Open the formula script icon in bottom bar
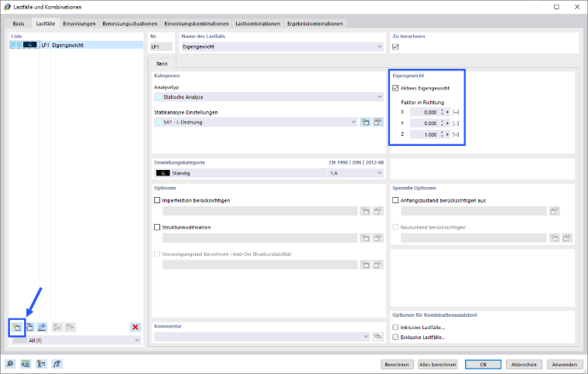Viewport: 588px width, 374px height. pyautogui.click(x=57, y=364)
